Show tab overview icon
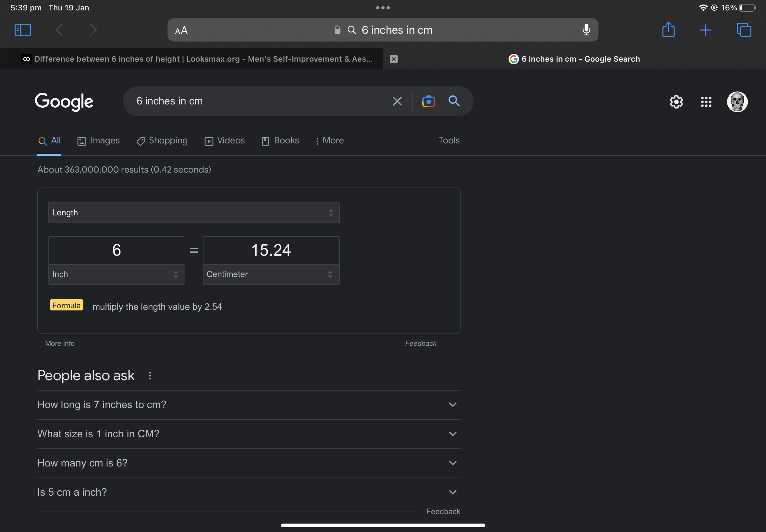Screen dimensions: 766x532 (x=744, y=30)
